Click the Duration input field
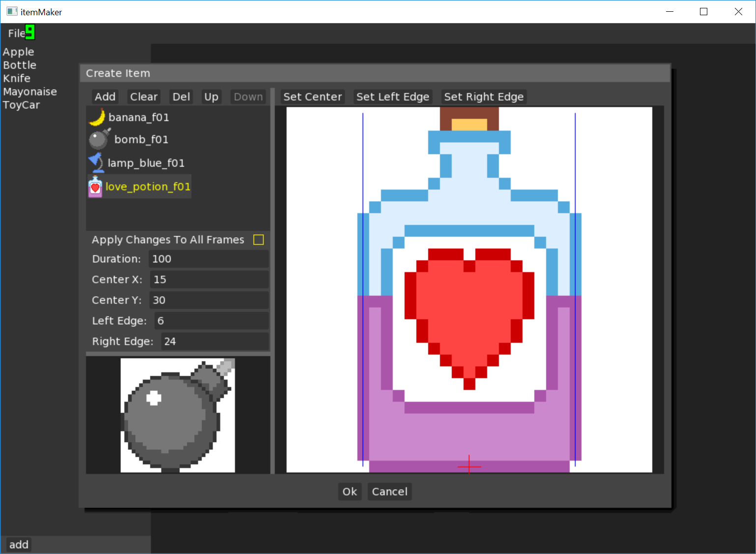The height and width of the screenshot is (554, 756). pos(208,259)
